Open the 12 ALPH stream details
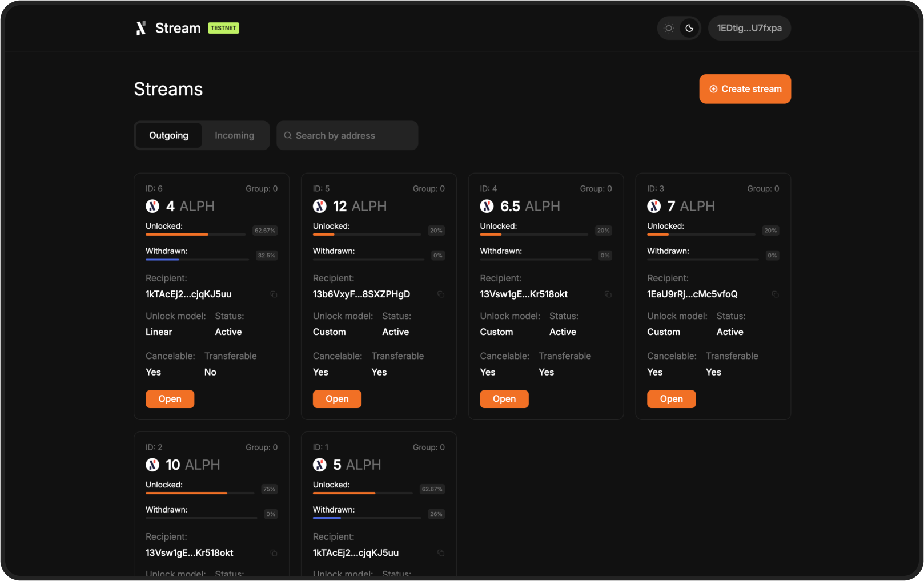This screenshot has height=581, width=924. point(337,399)
